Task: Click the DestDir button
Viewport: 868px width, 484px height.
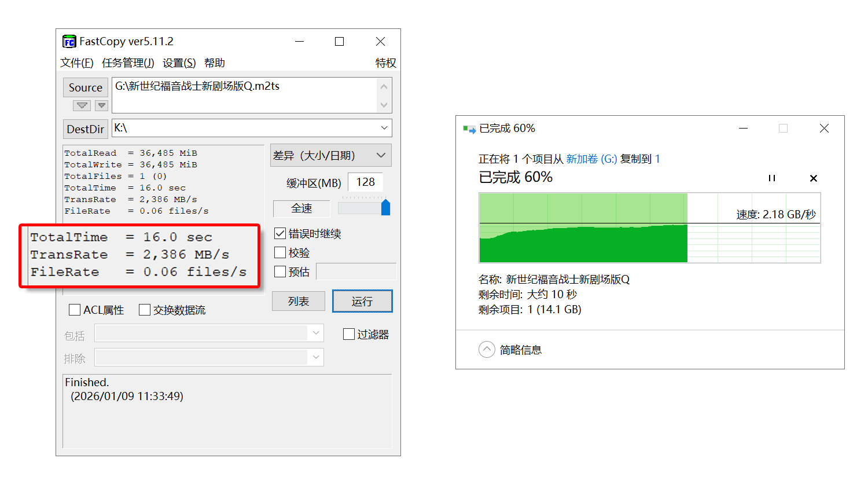Action: tap(86, 129)
